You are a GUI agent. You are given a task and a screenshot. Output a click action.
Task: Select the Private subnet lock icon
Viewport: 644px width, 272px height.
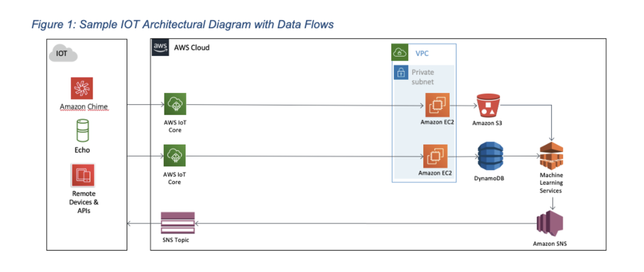tap(401, 73)
